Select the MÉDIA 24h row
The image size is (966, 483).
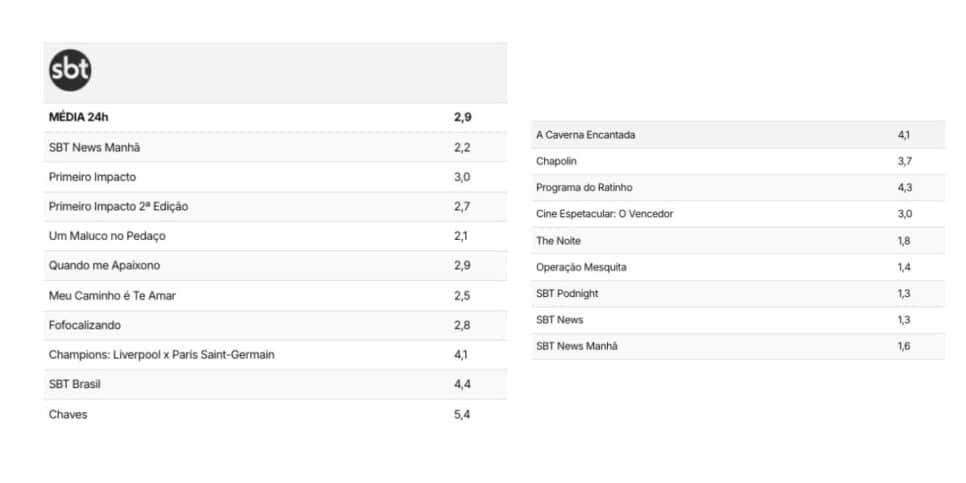[x=275, y=118]
